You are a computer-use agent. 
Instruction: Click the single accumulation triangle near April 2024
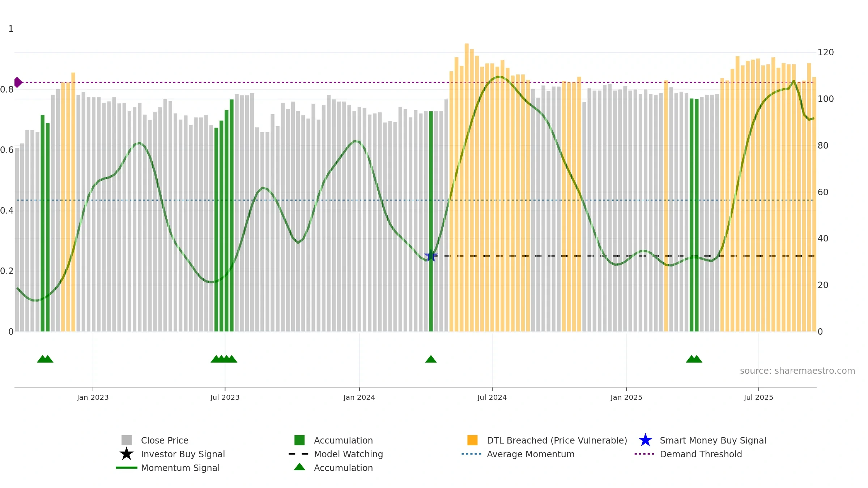click(431, 359)
